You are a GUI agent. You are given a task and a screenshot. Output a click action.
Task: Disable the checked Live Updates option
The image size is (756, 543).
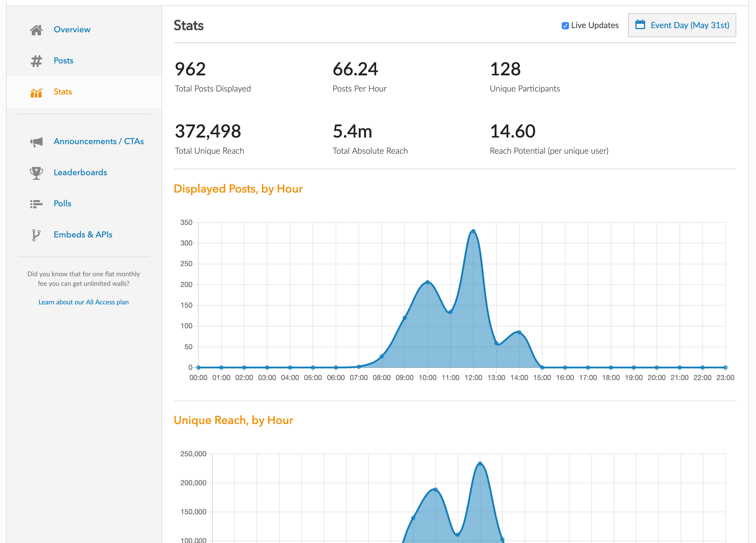click(565, 25)
